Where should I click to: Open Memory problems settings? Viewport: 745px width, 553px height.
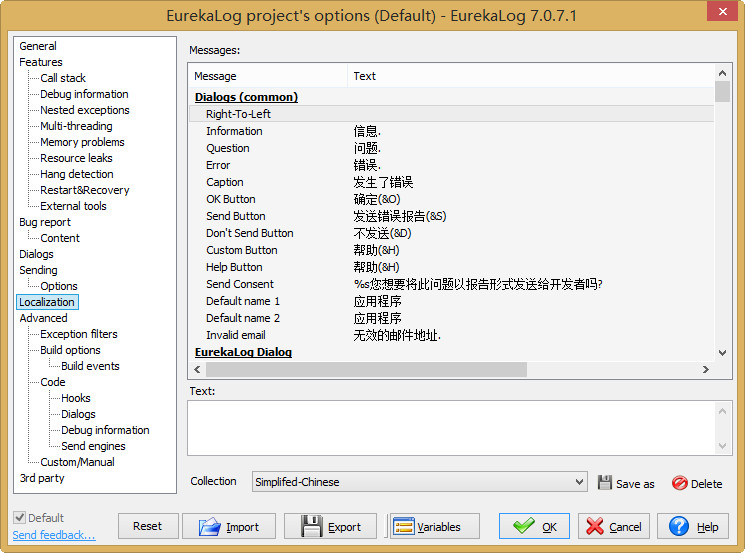tap(82, 142)
